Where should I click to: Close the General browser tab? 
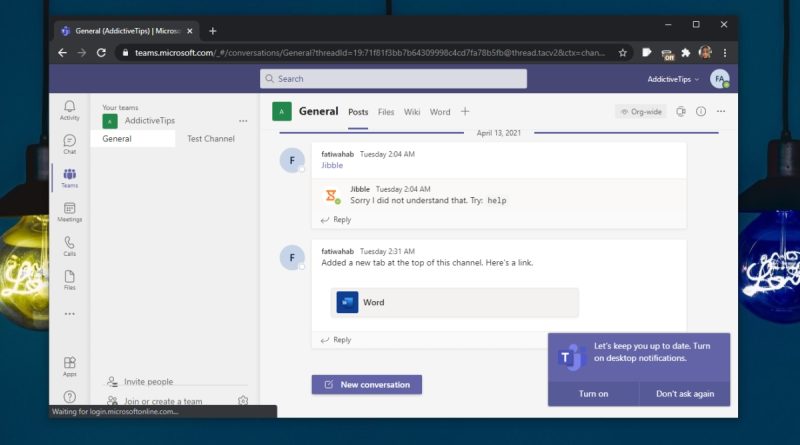(x=190, y=31)
